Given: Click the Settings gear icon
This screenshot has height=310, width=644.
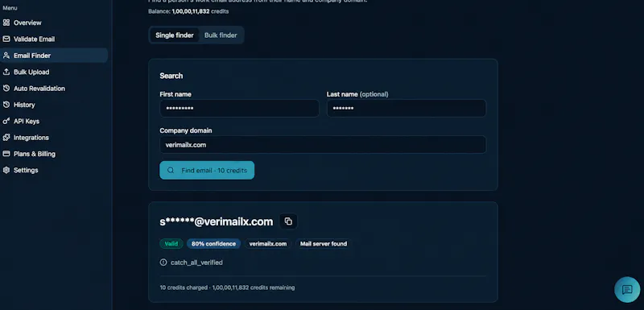Looking at the screenshot, I should pos(6,170).
